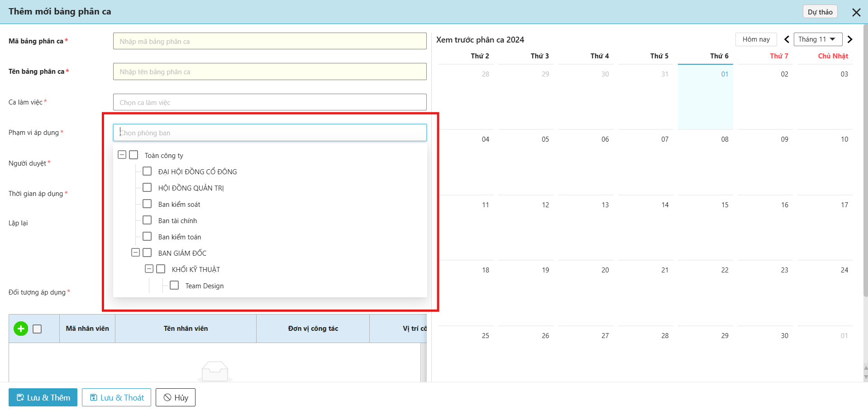Click the Dự thảo status button
The width and height of the screenshot is (868, 410).
point(820,12)
